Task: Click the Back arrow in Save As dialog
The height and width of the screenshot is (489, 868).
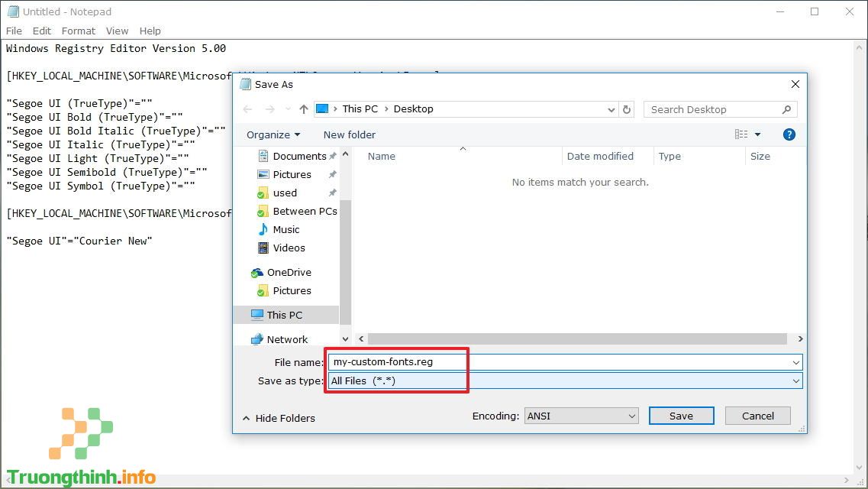Action: (247, 109)
